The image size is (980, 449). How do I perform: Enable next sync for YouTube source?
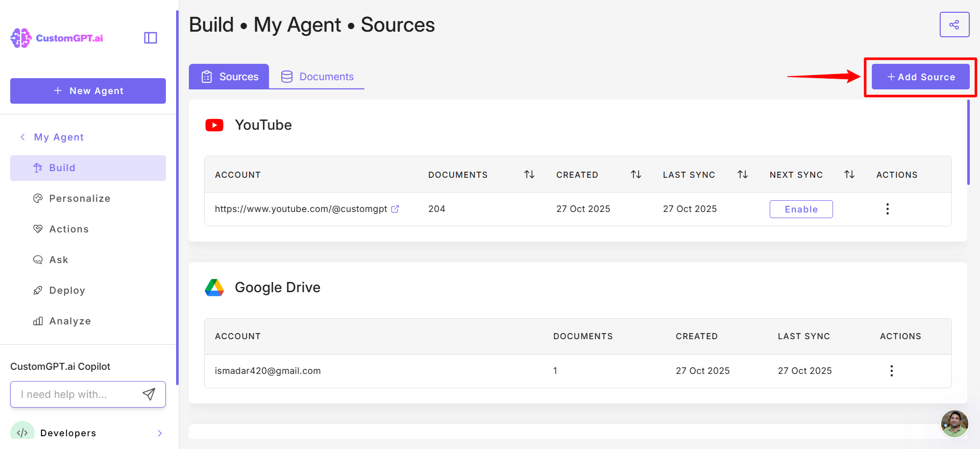click(x=801, y=209)
